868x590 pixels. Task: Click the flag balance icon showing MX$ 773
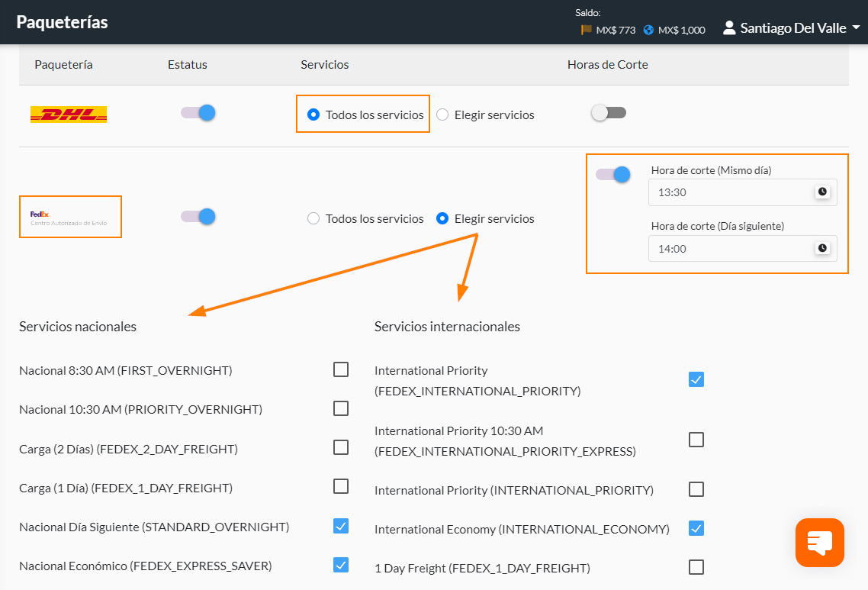586,30
